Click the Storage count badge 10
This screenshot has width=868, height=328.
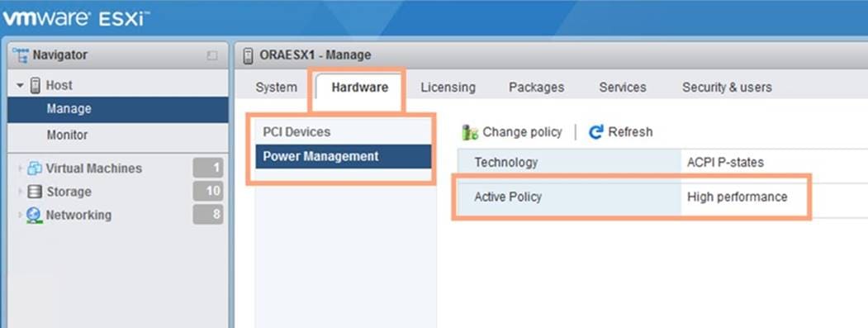coord(208,192)
